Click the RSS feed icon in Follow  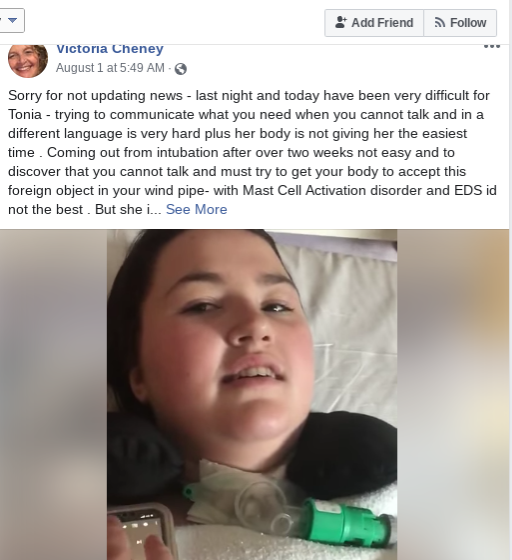pos(440,23)
